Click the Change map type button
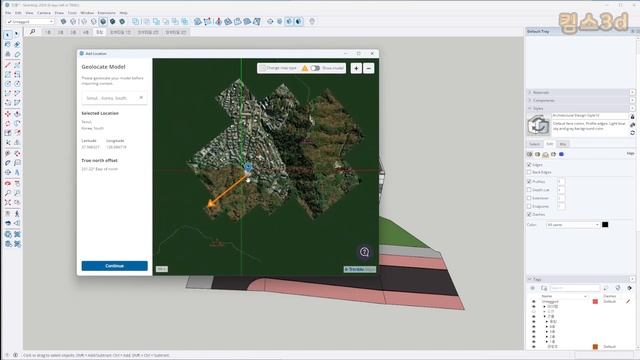The height and width of the screenshot is (360, 640). tap(279, 68)
